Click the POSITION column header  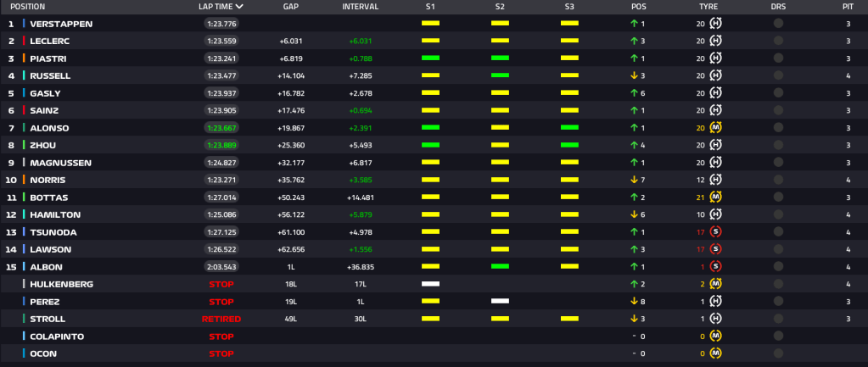(x=28, y=7)
